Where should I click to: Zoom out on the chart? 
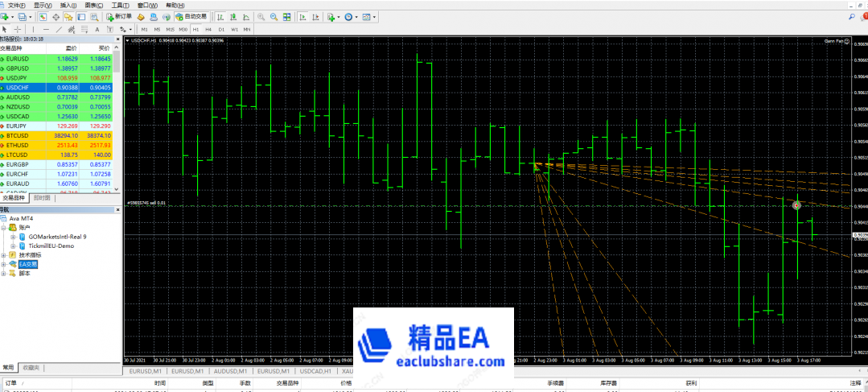274,16
